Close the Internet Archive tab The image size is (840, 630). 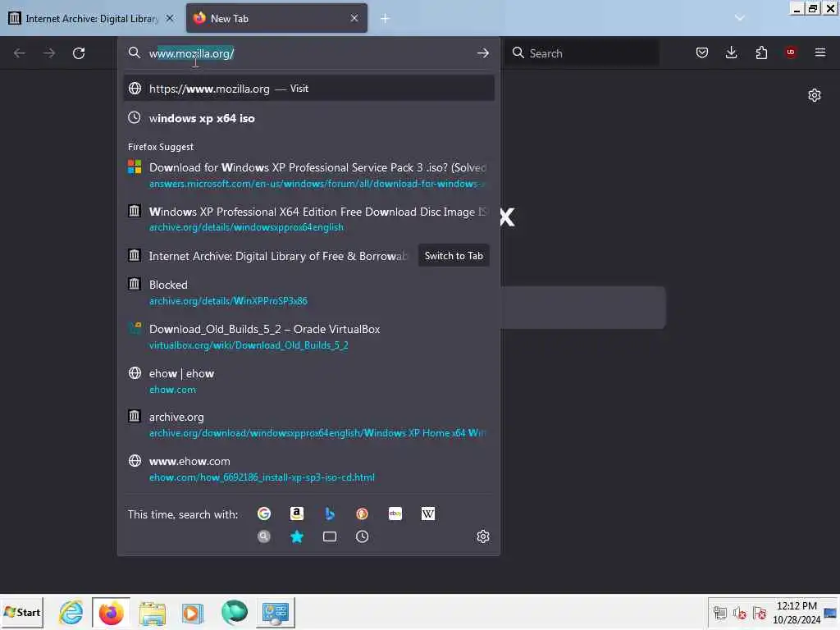click(170, 18)
